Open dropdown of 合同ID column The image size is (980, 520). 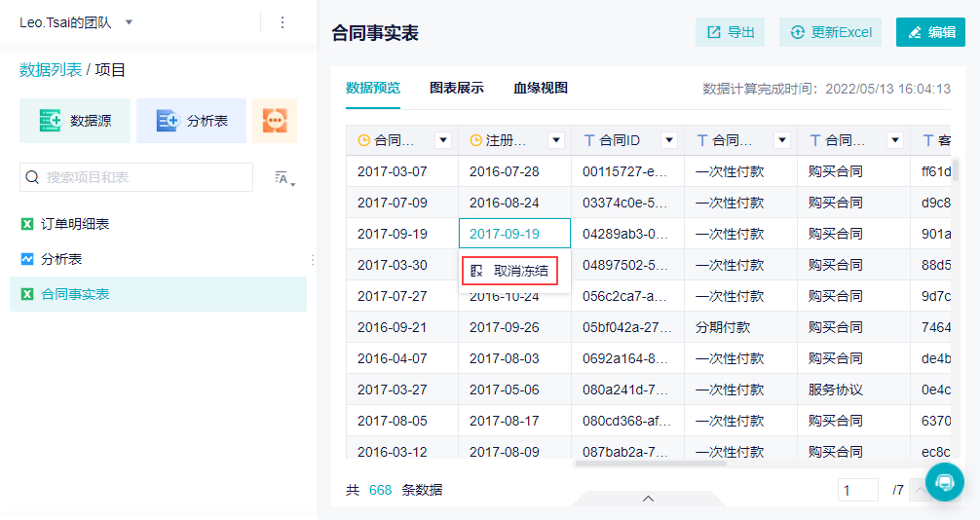(x=669, y=140)
